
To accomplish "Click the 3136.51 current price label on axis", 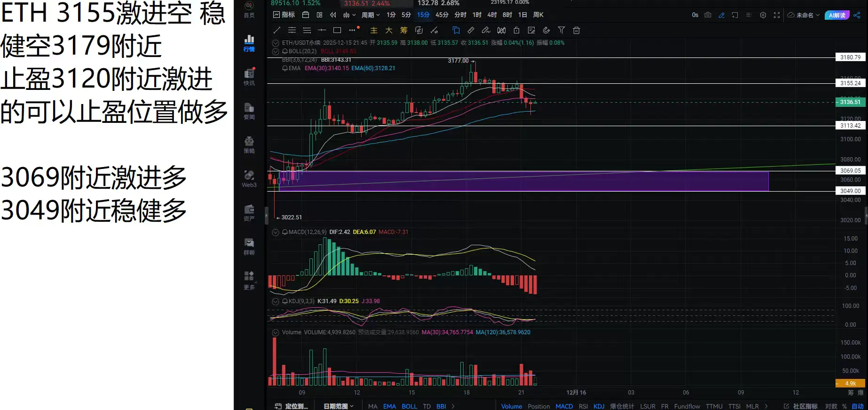I will pyautogui.click(x=850, y=102).
